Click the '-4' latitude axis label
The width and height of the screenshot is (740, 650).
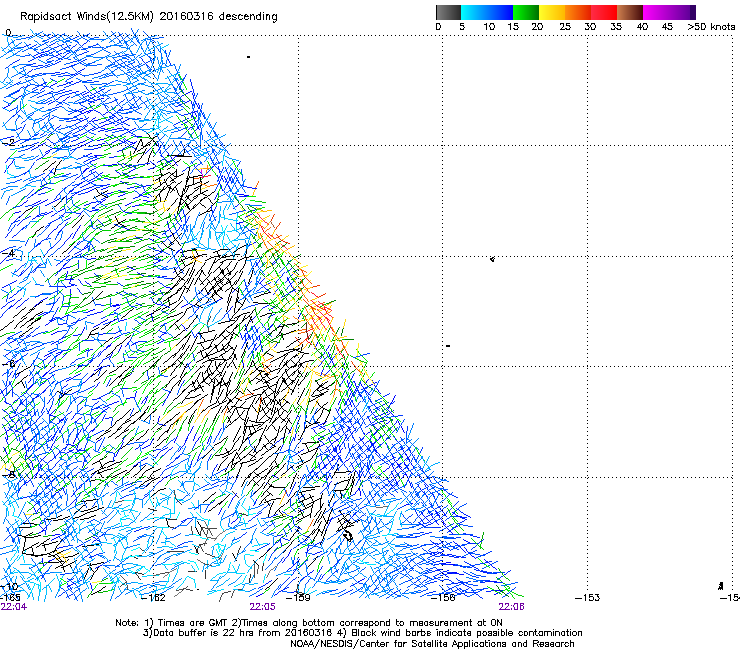click(x=9, y=253)
